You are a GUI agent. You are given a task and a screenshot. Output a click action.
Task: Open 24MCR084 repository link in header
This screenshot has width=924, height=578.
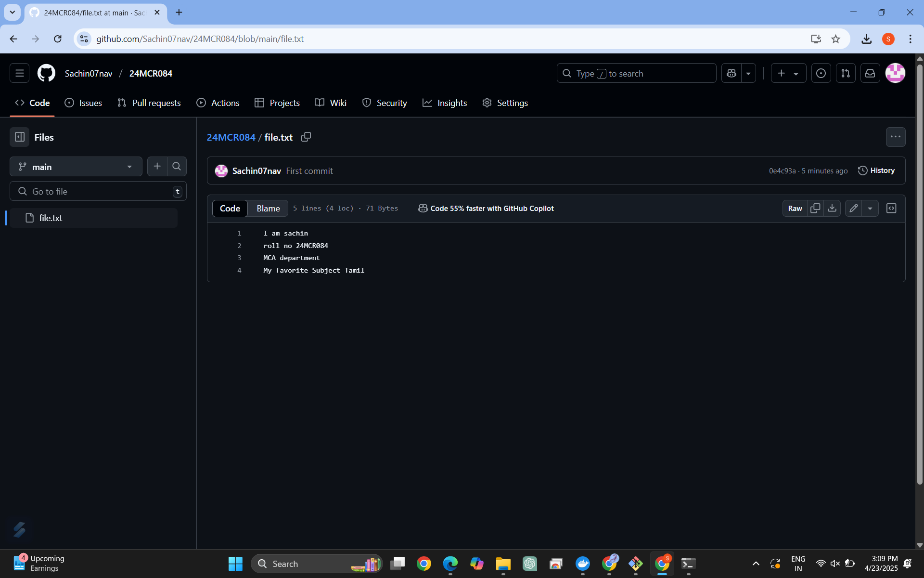(151, 73)
